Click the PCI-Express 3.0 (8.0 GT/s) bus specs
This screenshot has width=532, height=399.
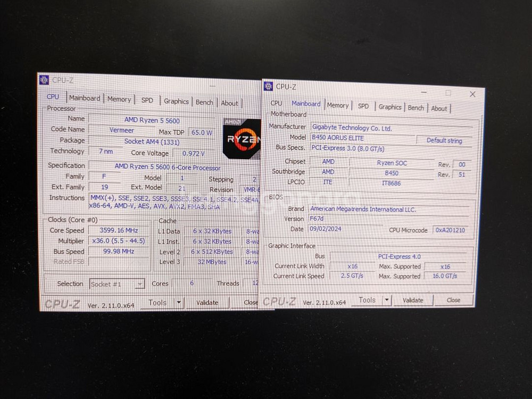391,148
